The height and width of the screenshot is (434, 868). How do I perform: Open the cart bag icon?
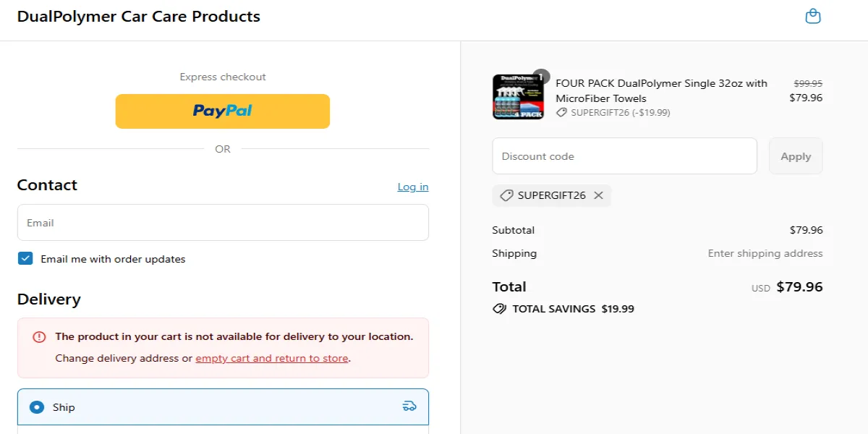tap(813, 16)
